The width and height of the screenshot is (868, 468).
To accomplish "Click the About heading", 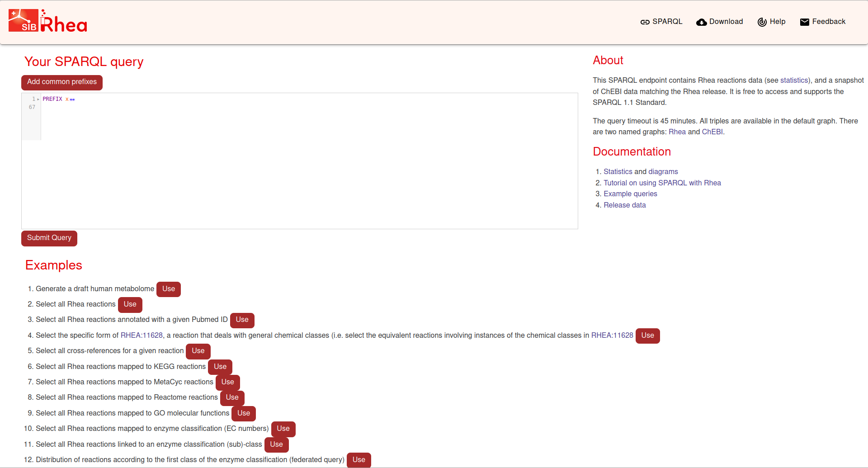I will (x=608, y=61).
